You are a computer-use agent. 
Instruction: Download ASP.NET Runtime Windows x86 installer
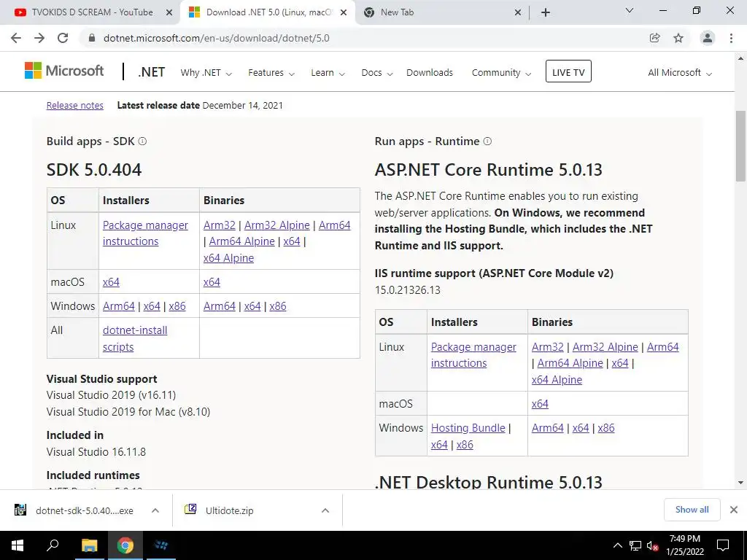(465, 445)
